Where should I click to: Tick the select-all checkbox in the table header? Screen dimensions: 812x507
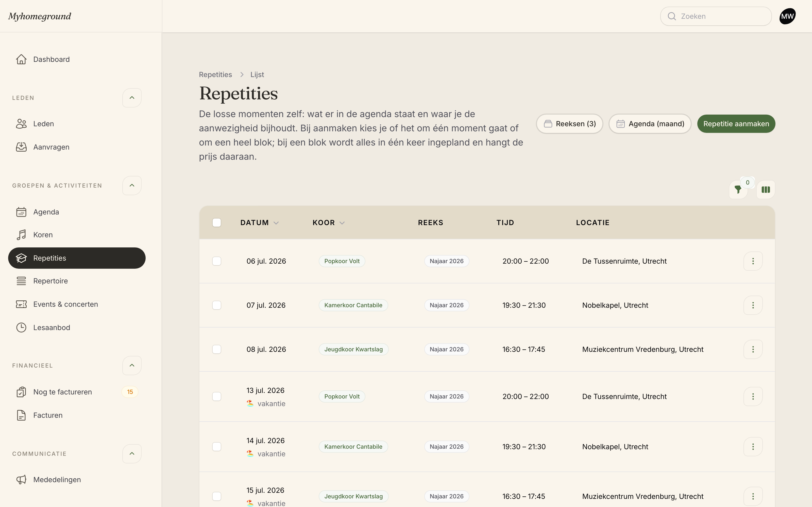[x=217, y=223]
